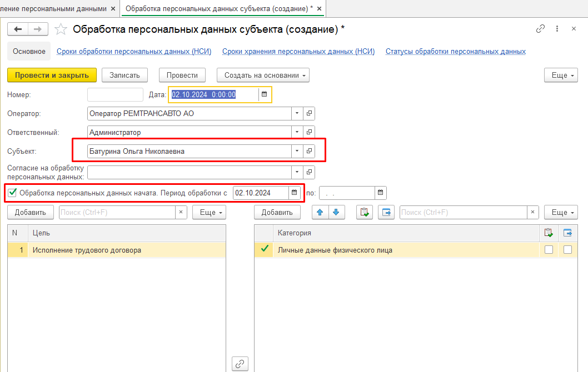Screen dimensions: 588x372
Task: Move category row down with arrow
Action: pos(336,212)
